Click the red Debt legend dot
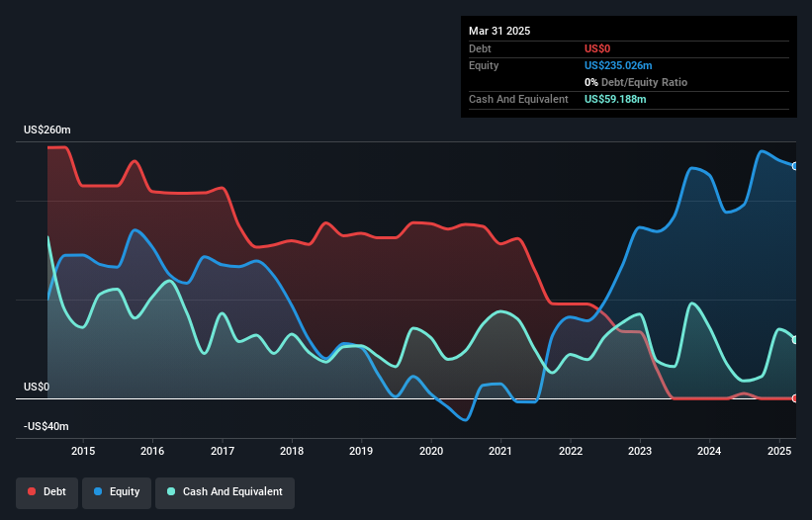Screen dimensions: 812x520 32,491
